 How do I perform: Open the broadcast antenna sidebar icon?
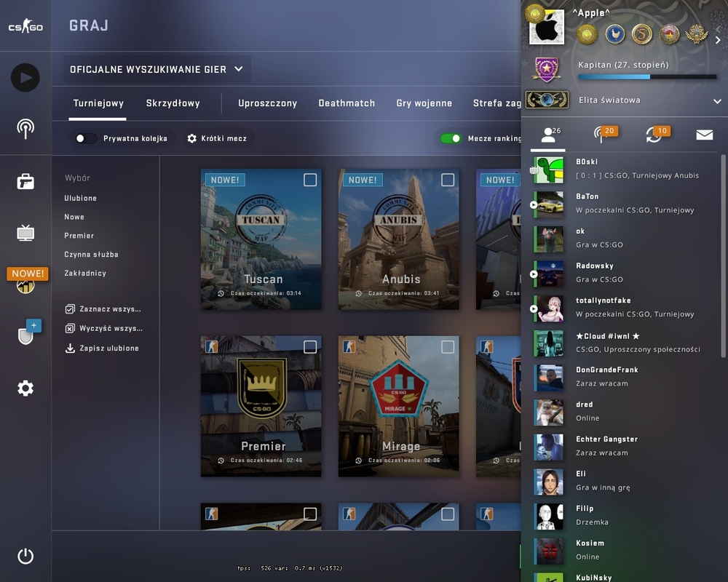(25, 129)
